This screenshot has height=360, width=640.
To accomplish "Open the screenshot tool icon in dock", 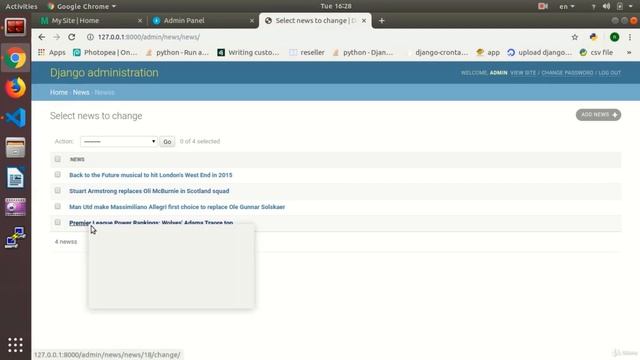I will point(16,207).
